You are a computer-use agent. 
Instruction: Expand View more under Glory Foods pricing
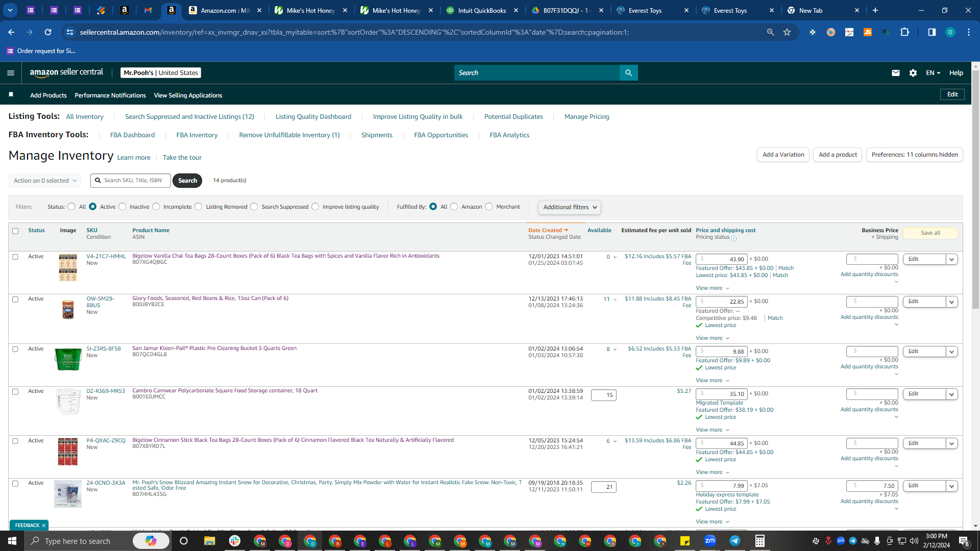click(713, 338)
